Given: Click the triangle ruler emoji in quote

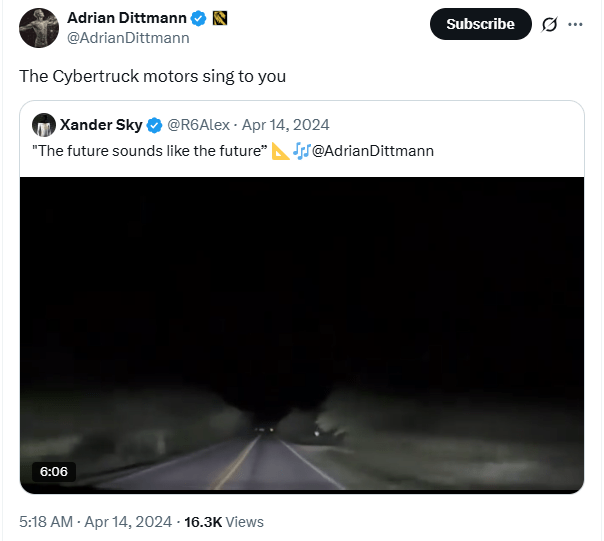Looking at the screenshot, I should click(x=280, y=151).
